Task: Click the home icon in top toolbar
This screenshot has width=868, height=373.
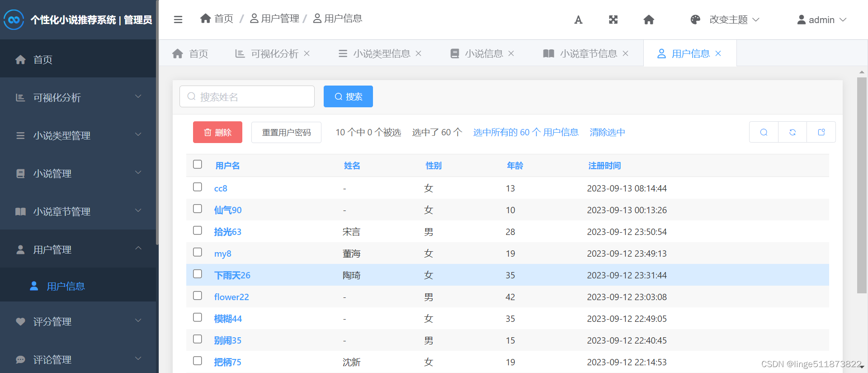Action: [649, 19]
